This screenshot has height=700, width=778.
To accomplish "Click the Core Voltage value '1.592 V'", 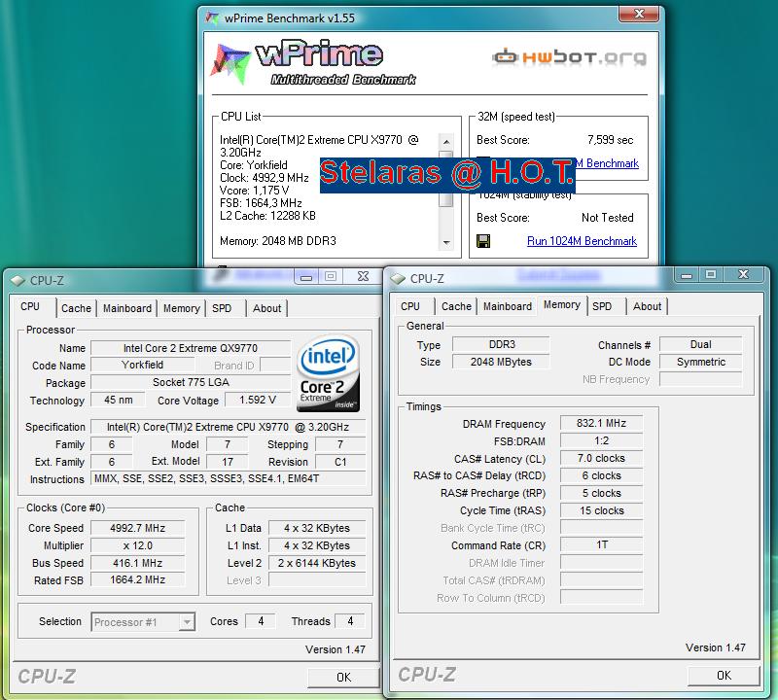I will tap(258, 400).
